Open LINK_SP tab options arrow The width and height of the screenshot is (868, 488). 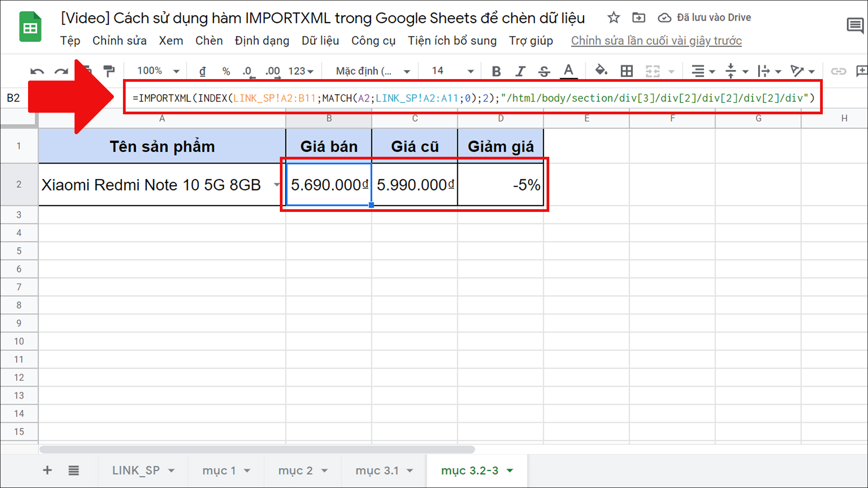pyautogui.click(x=171, y=471)
